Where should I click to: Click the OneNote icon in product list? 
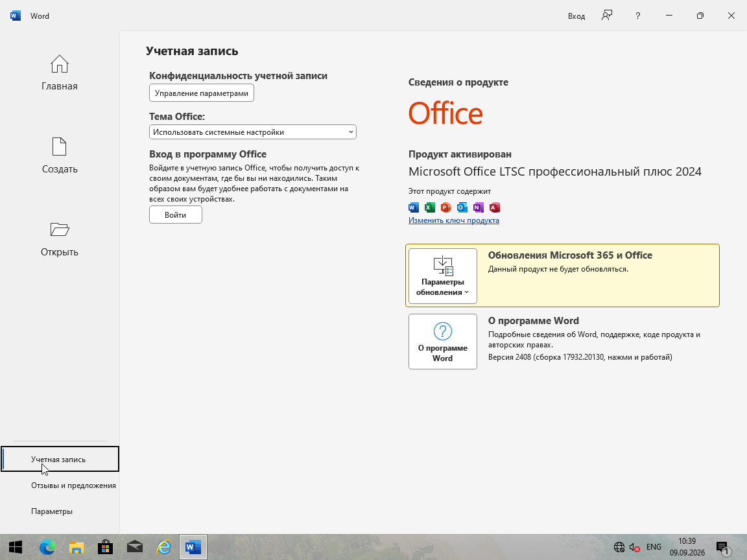pos(479,207)
